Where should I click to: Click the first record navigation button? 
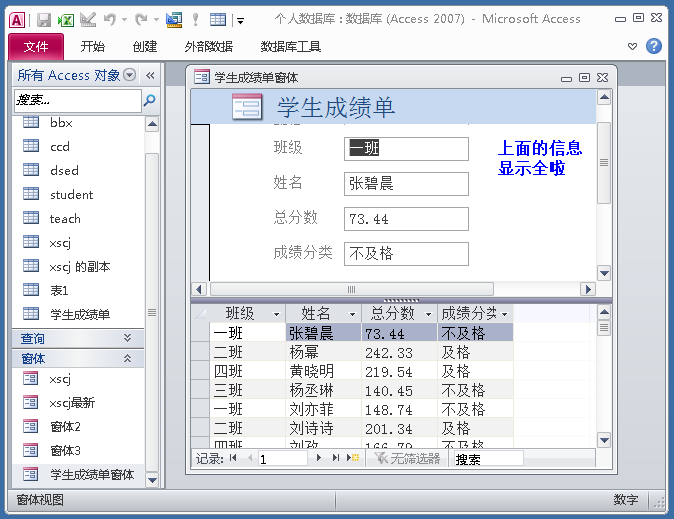coord(233,458)
